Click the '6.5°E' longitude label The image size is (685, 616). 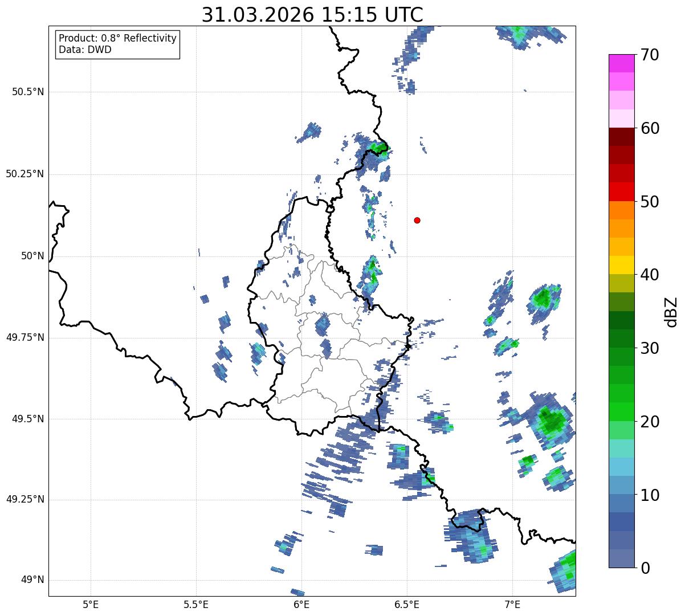tap(407, 604)
